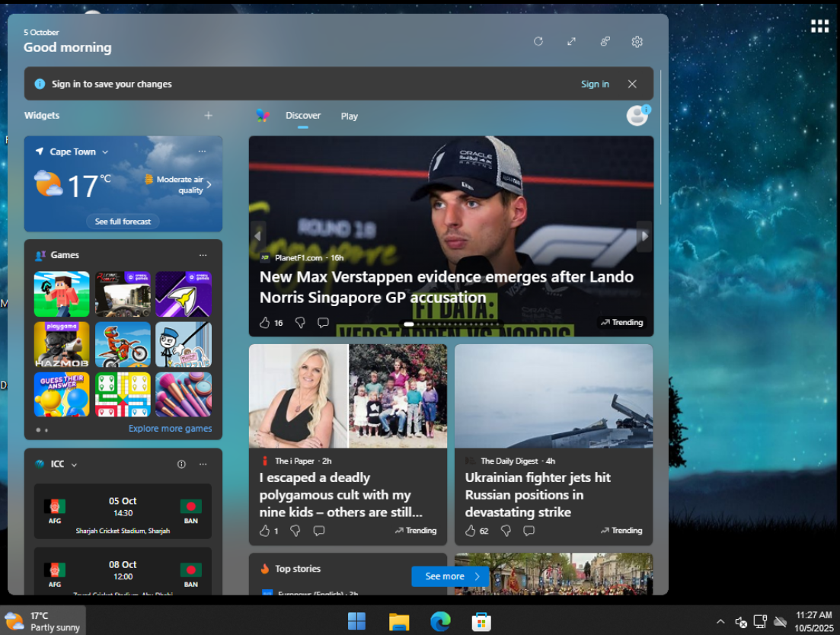Screen dimensions: 840x635
Task: Refresh the widgets feed
Action: (x=538, y=41)
